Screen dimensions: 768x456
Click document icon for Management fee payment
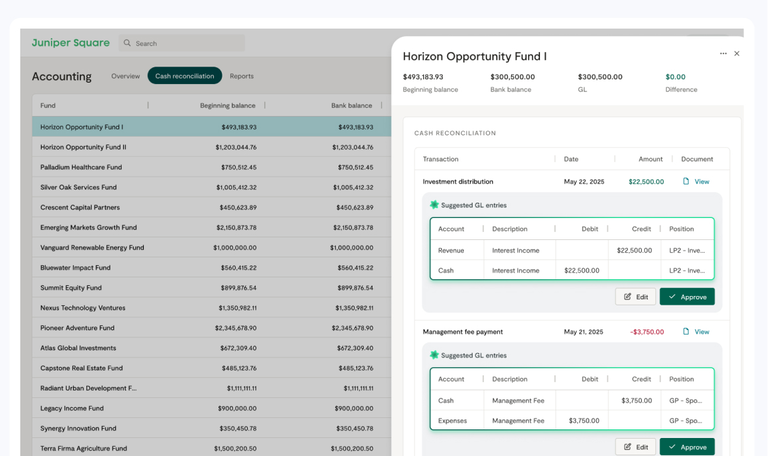coord(686,332)
